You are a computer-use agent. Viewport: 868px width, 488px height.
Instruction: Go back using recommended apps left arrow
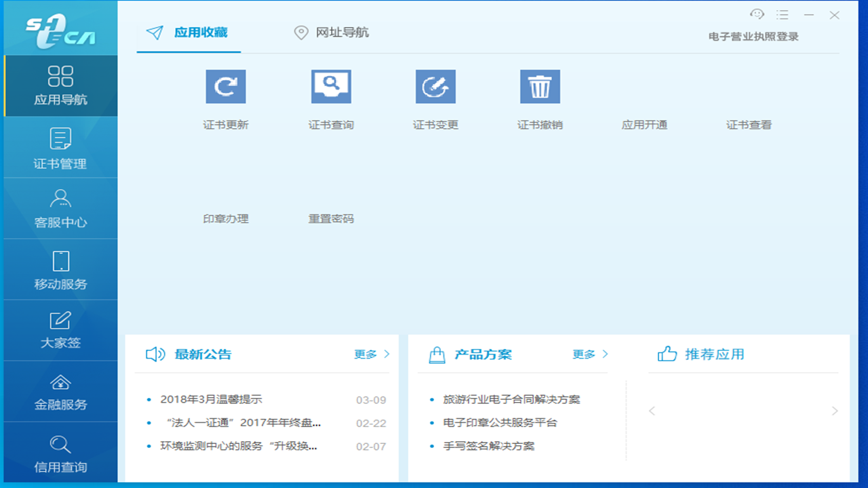tap(652, 411)
